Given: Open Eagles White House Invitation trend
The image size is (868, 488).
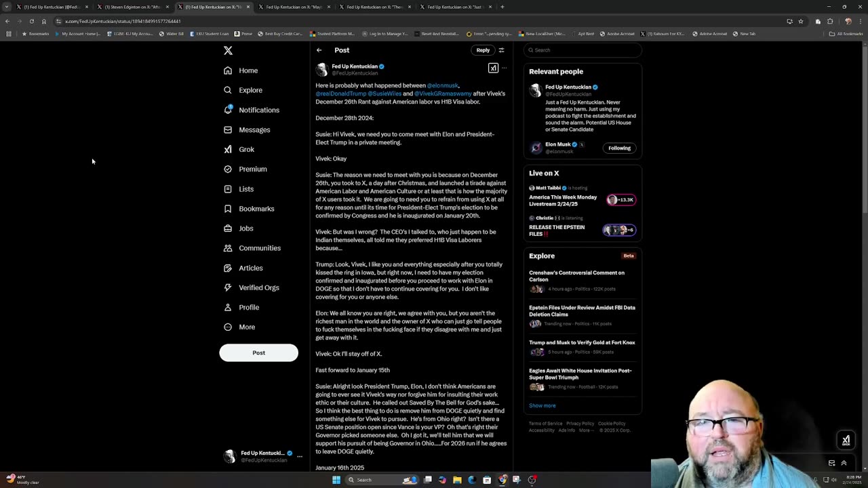Looking at the screenshot, I should point(583,379).
